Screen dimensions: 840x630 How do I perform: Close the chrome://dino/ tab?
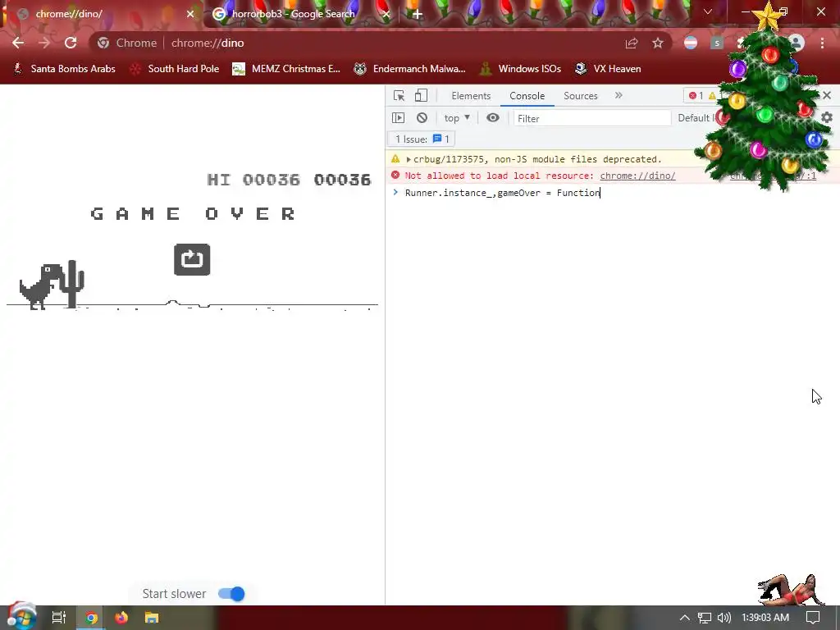pyautogui.click(x=190, y=14)
